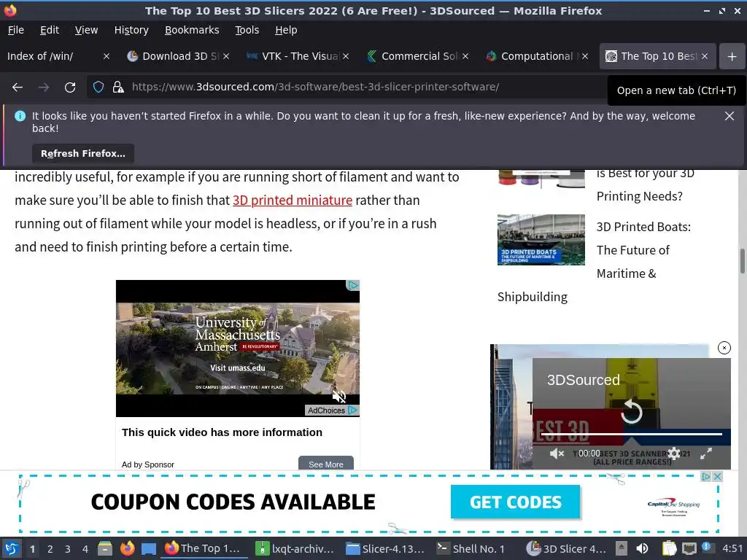Open the clipboard tray icon
747x560 pixels.
669,549
